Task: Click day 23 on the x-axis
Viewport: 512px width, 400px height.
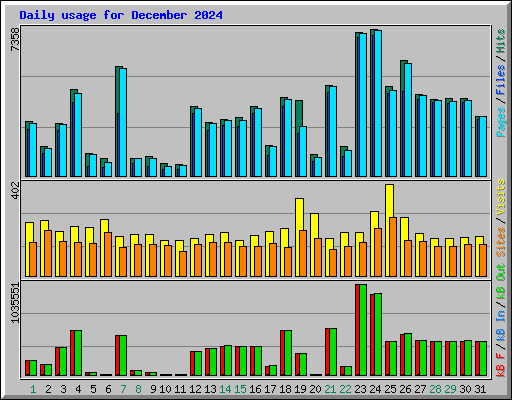Action: tap(360, 389)
